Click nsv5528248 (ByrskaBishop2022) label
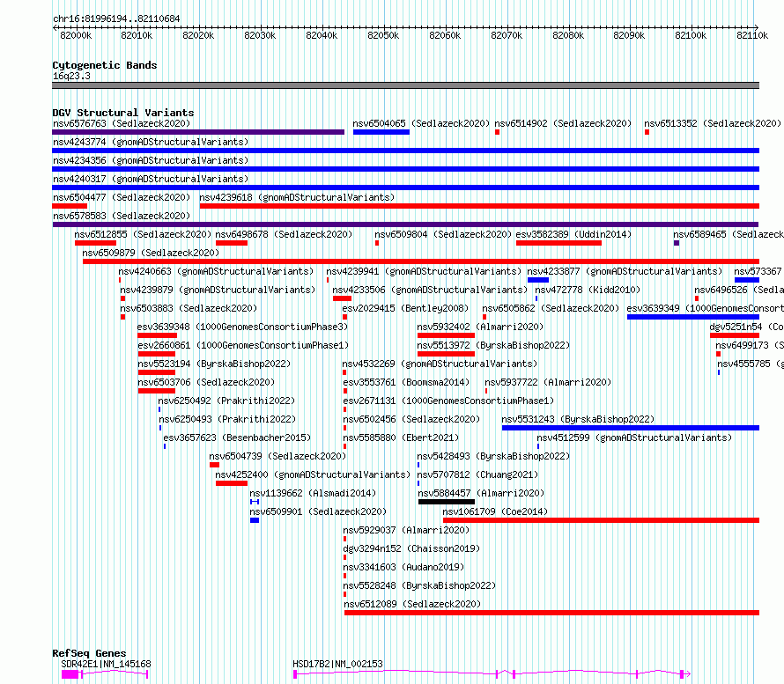The image size is (784, 684). [419, 585]
